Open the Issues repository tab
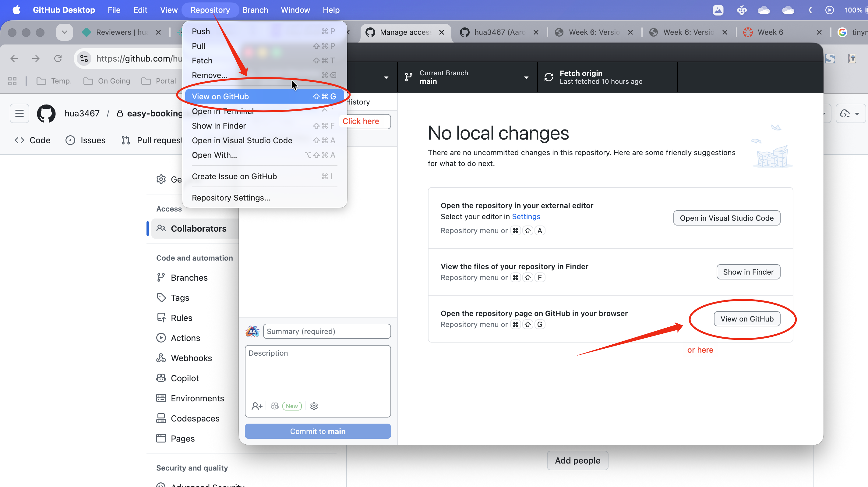Viewport: 868px width, 487px height. (86, 140)
